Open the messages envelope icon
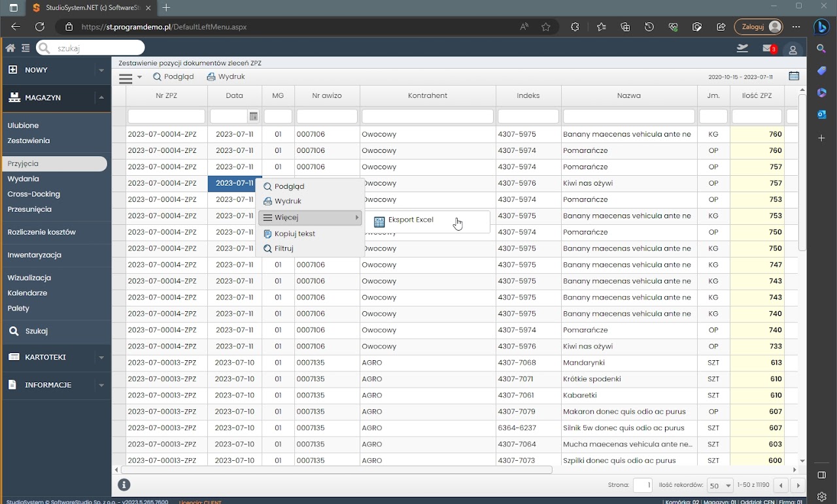Viewport: 837px width, 504px height. [768, 48]
